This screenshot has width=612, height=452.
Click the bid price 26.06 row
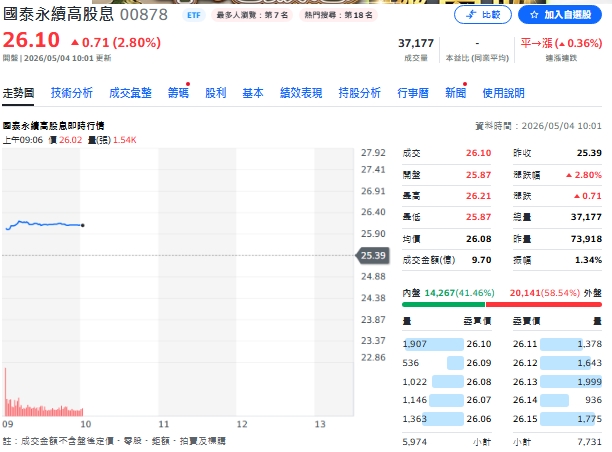[x=447, y=419]
